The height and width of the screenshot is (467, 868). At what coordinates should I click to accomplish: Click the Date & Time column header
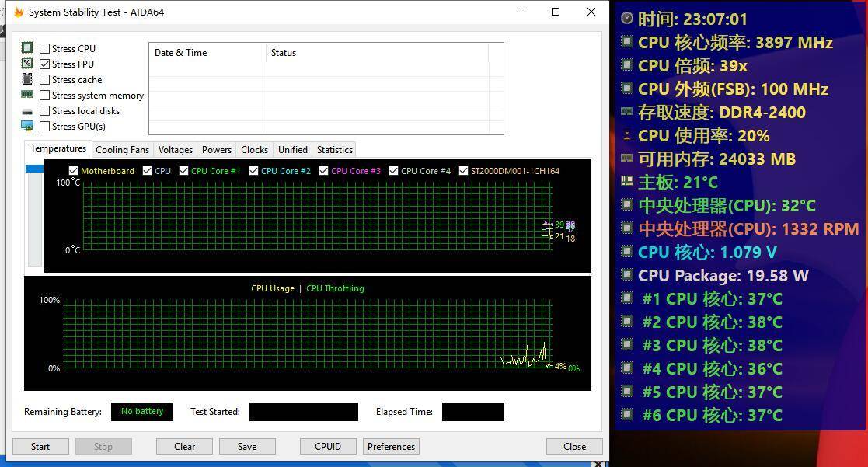tap(207, 53)
